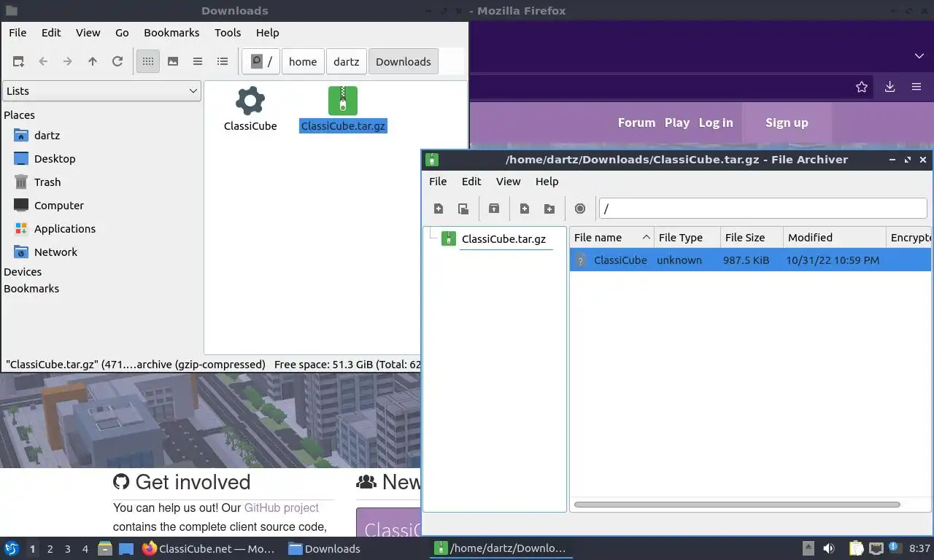
Task: Sort by File Type column header
Action: click(687, 238)
